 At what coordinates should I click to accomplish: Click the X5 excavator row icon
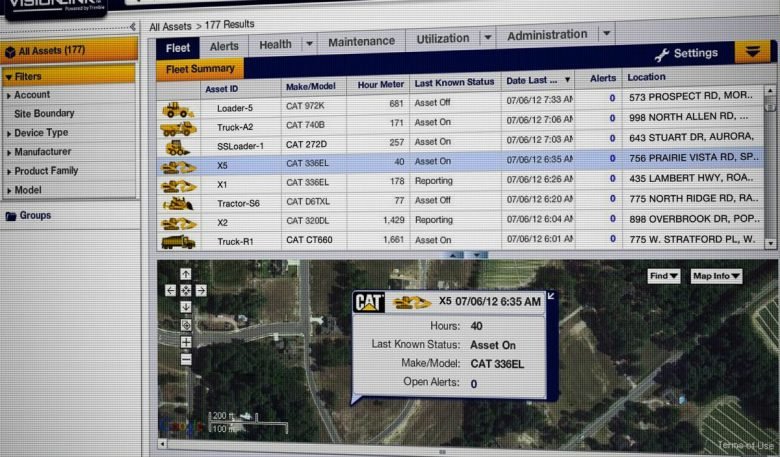[x=179, y=168]
